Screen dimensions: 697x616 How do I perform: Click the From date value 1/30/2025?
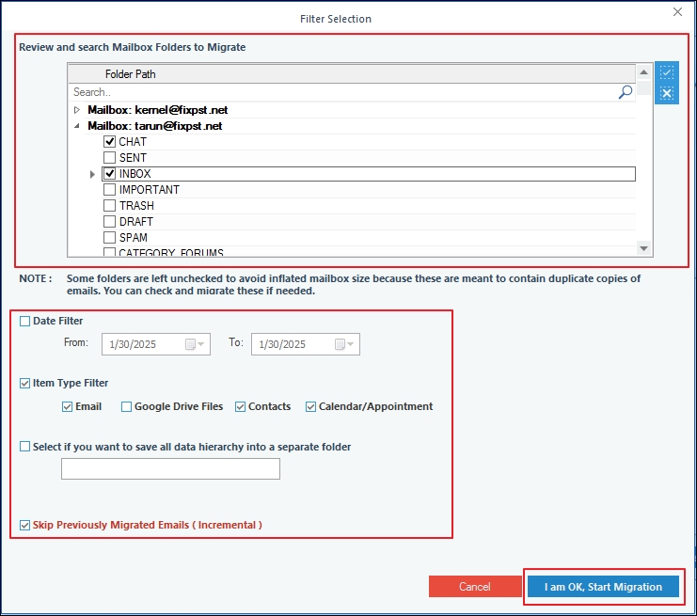click(x=133, y=344)
